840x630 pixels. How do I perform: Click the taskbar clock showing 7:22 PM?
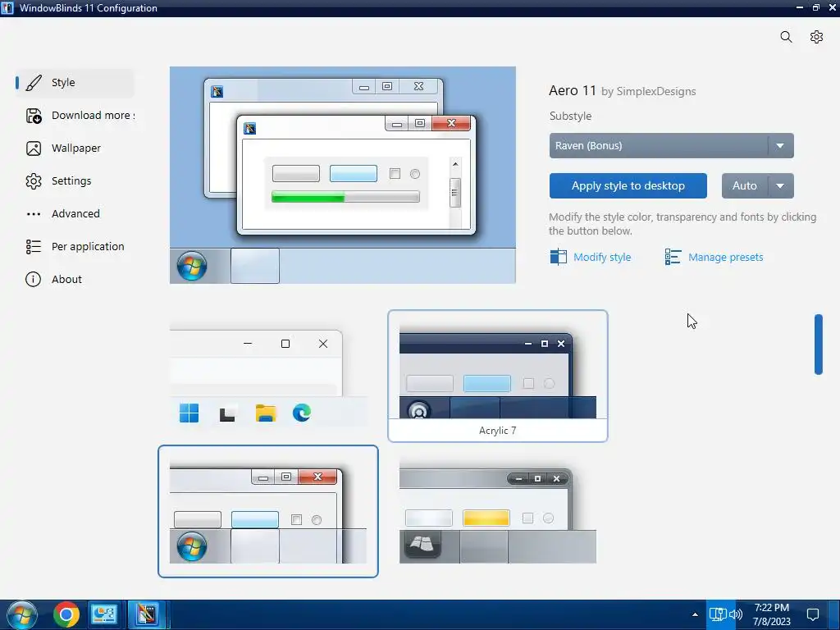pos(771,614)
